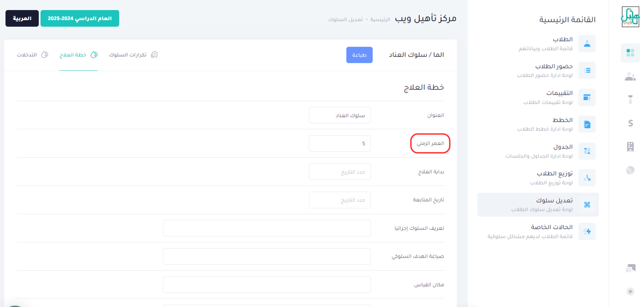Click the Tahil Web logo
This screenshot has height=307, width=644.
630,16
